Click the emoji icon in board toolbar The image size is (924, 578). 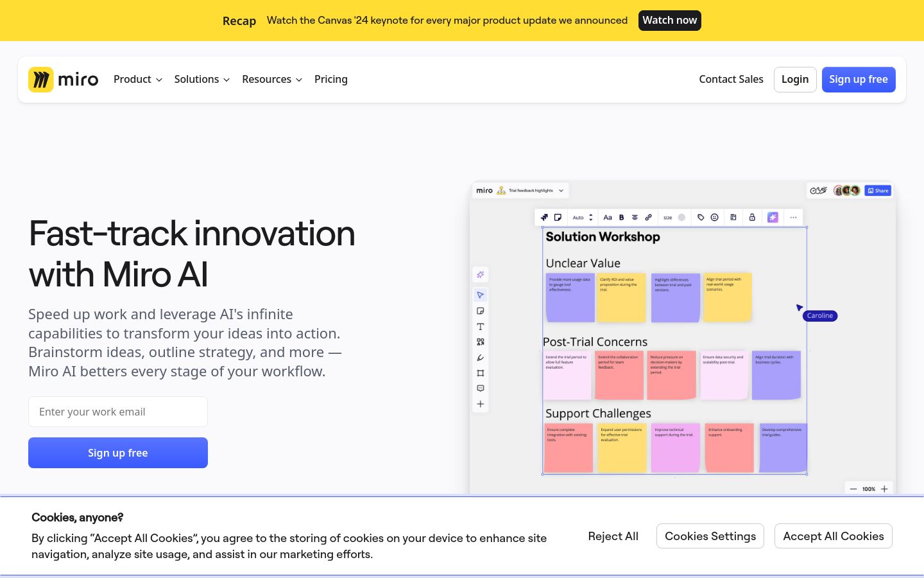(714, 217)
